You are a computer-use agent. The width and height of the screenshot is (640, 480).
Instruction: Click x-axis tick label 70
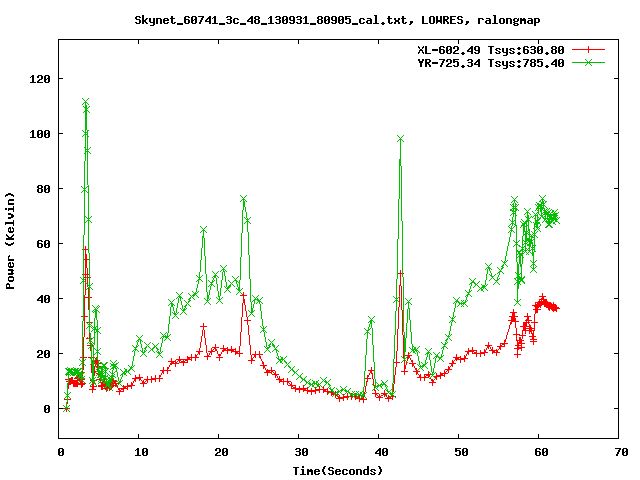pos(621,452)
